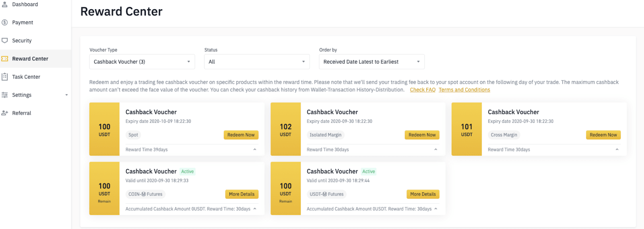Screen dimensions: 644x229
Task: Click the Security shield icon in sidebar
Action: tap(5, 41)
